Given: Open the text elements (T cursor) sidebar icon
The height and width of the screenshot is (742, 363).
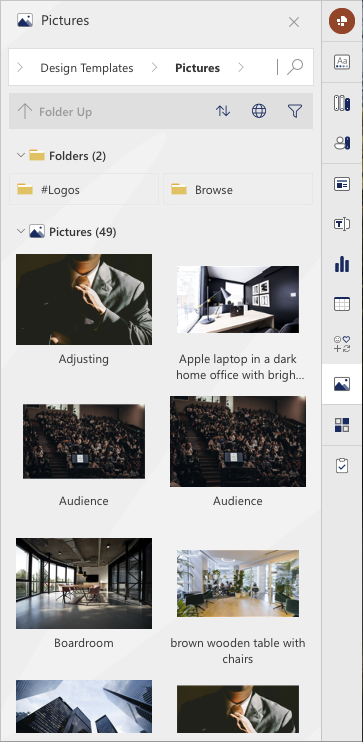Looking at the screenshot, I should (342, 224).
